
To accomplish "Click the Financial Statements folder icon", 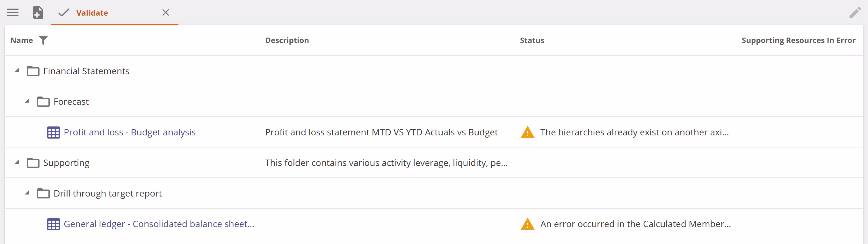I will pyautogui.click(x=33, y=71).
